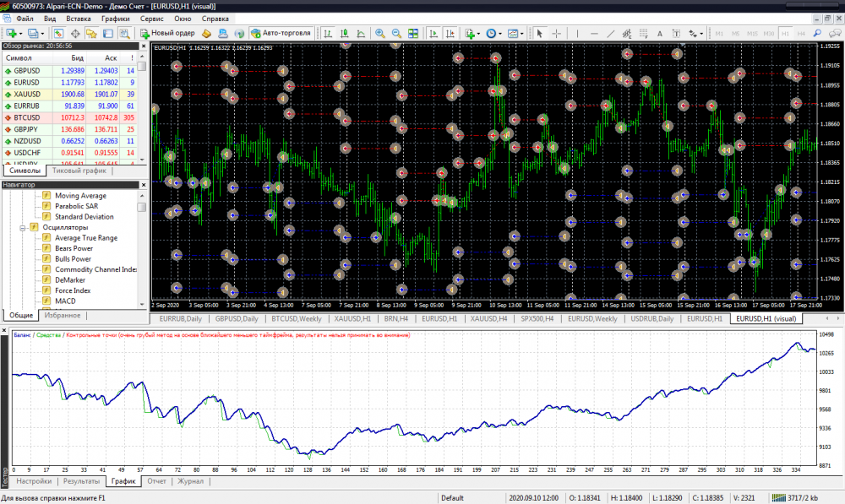Open the Profiles toolbar icon
The height and width of the screenshot is (504, 845).
click(x=33, y=34)
